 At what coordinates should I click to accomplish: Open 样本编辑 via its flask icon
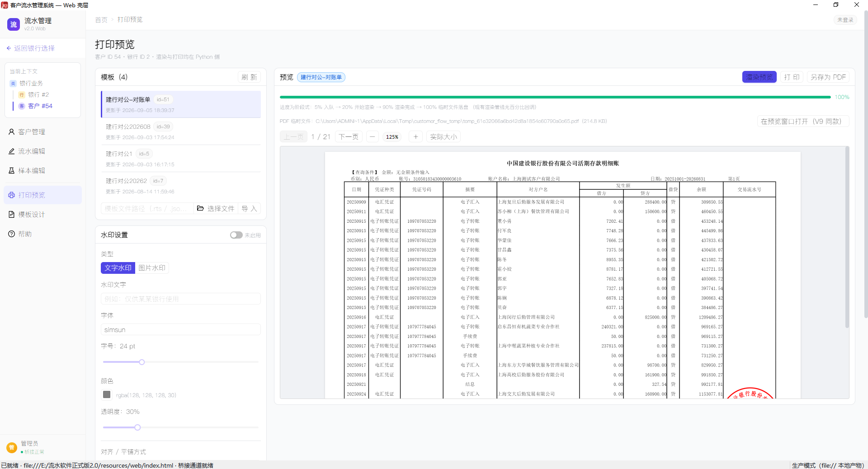pos(12,171)
